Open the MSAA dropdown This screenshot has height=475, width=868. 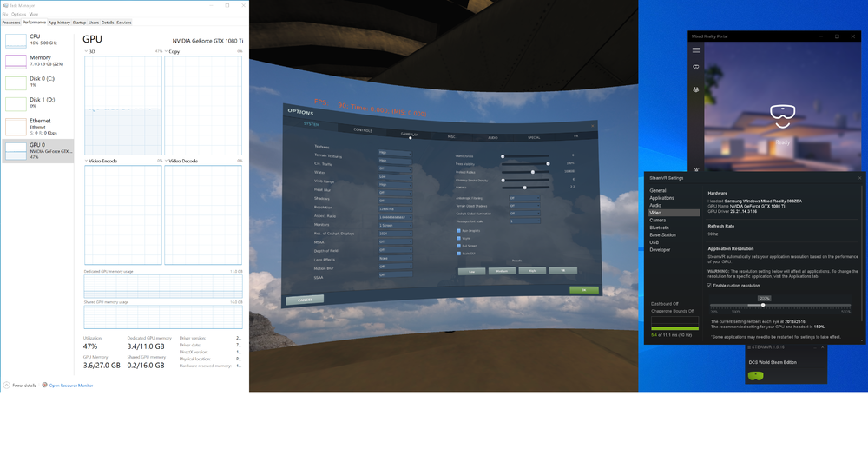pos(395,242)
